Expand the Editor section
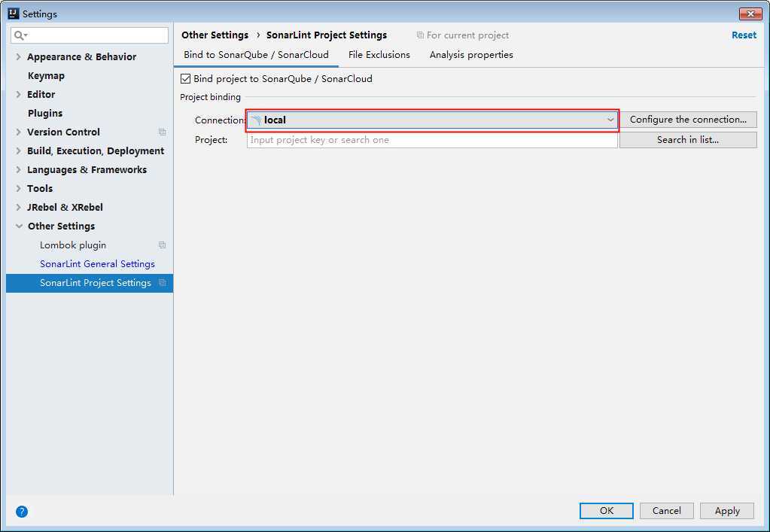 coord(19,94)
